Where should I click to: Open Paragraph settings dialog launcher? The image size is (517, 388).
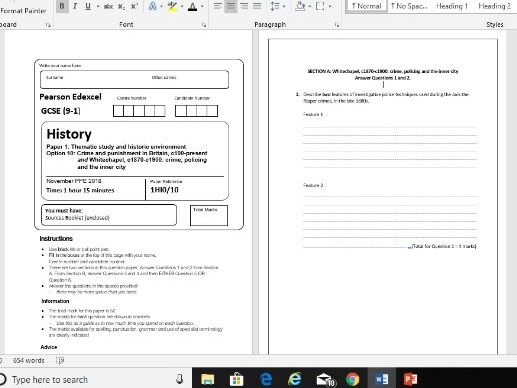click(x=337, y=25)
